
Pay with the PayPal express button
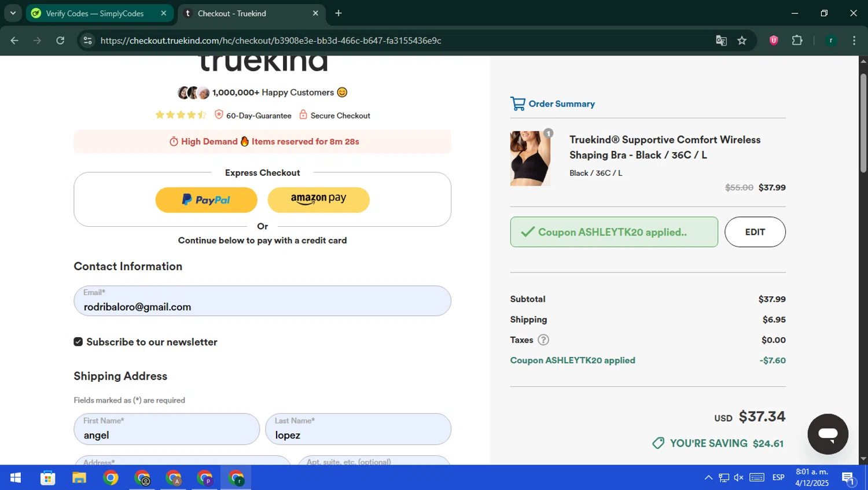point(206,200)
